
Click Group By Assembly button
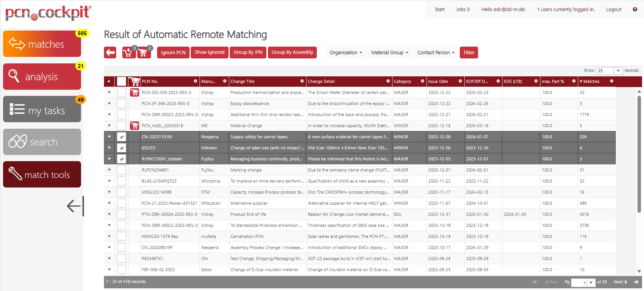tap(292, 52)
